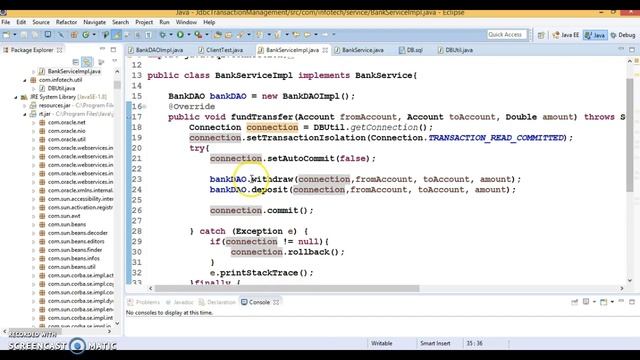Open the Help menu
Image resolution: width=640 pixels, height=360 pixels.
click(x=209, y=22)
